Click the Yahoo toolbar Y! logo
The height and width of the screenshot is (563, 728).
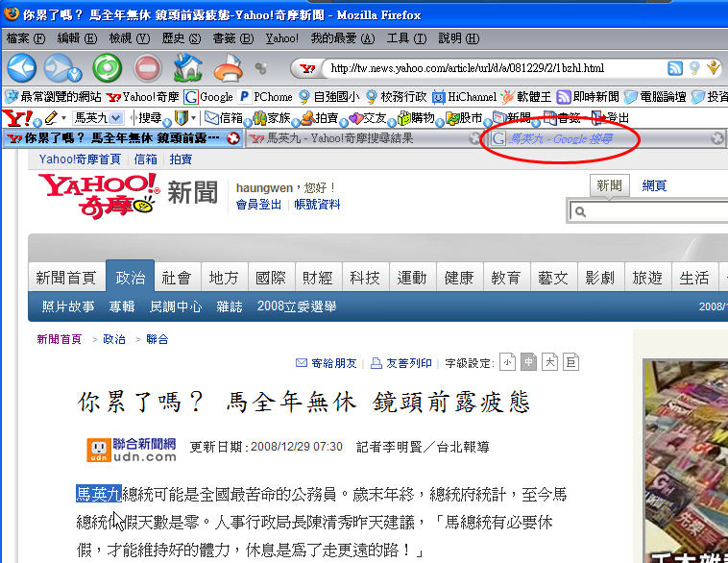pyautogui.click(x=17, y=118)
